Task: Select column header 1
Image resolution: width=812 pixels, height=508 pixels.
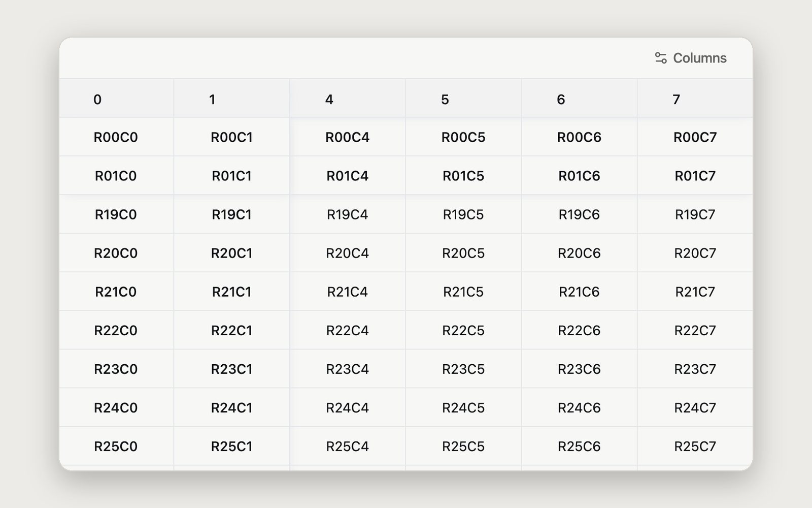Action: [x=232, y=99]
